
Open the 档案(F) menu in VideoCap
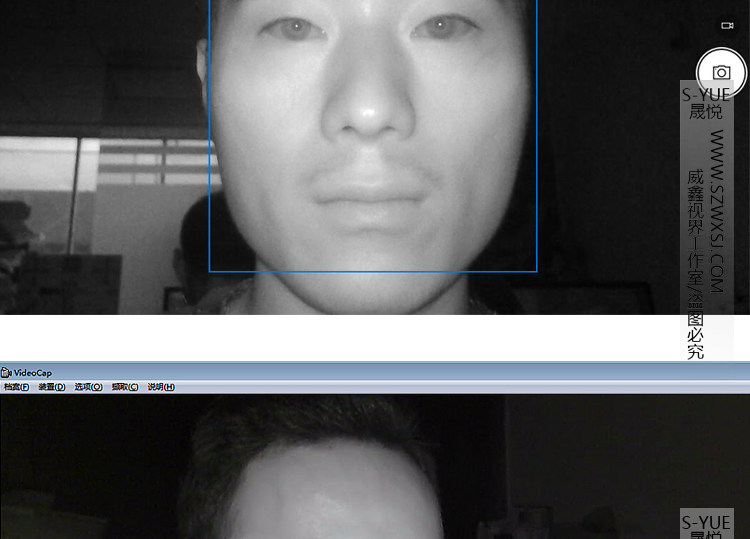pos(16,386)
